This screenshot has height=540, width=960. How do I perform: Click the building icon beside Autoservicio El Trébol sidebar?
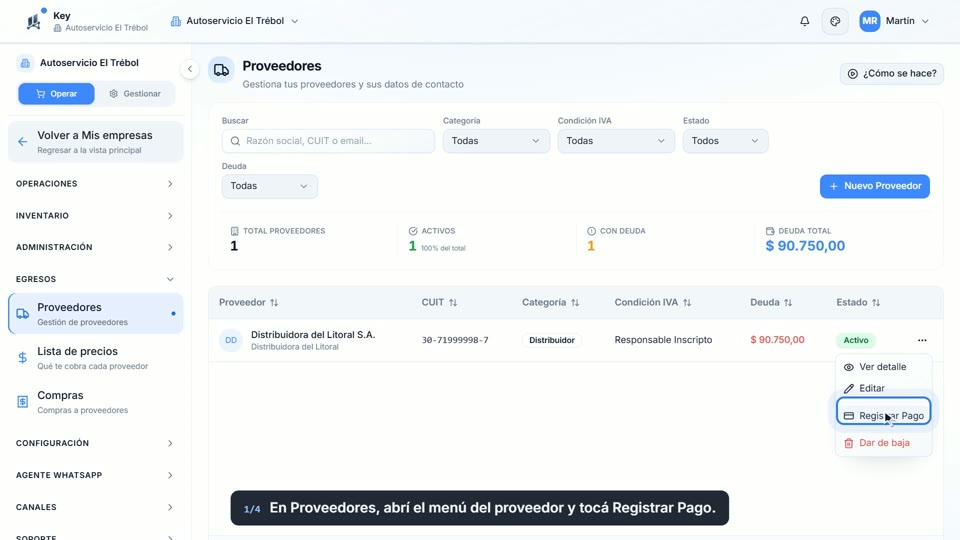[x=25, y=63]
